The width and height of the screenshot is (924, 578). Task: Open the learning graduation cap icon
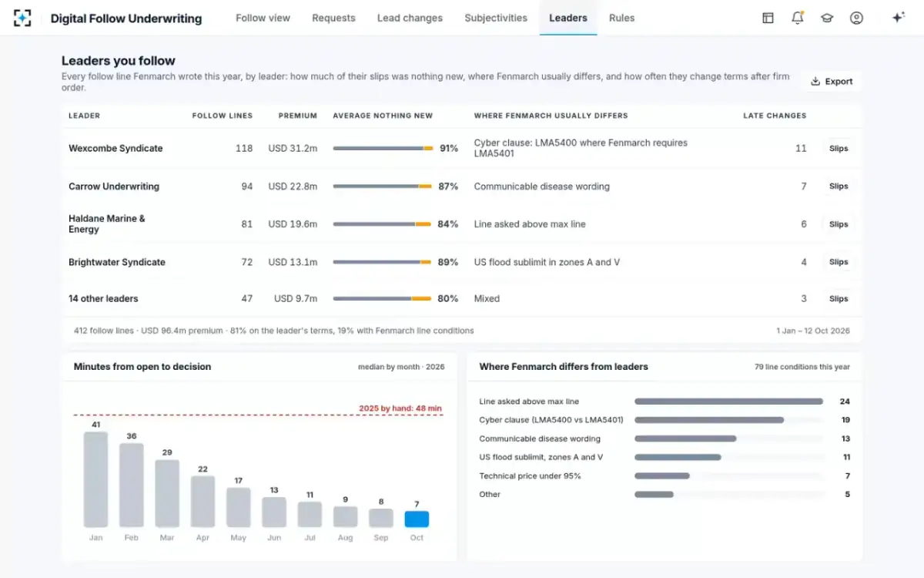[x=827, y=18]
